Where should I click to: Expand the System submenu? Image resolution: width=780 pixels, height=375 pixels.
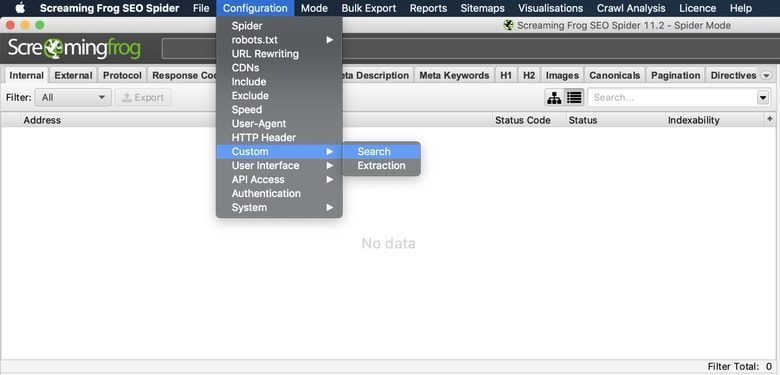(x=279, y=207)
